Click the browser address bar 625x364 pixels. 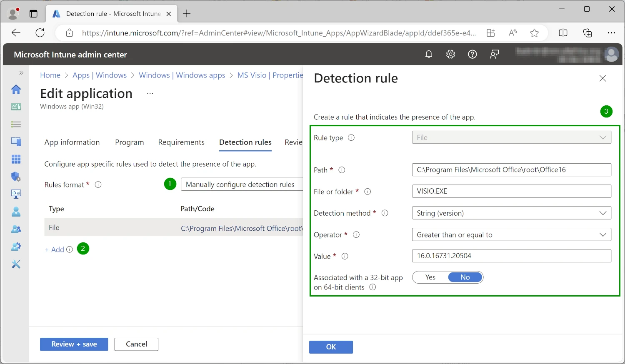[x=278, y=33]
